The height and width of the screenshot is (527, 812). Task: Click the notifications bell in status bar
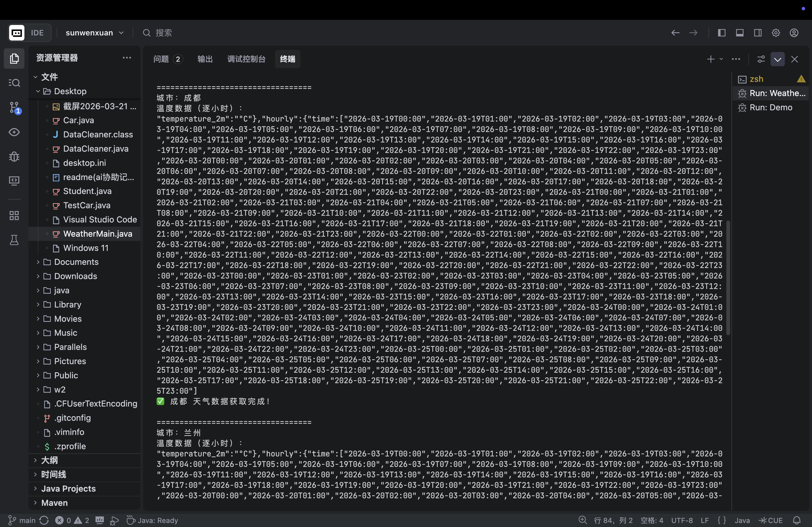click(797, 520)
